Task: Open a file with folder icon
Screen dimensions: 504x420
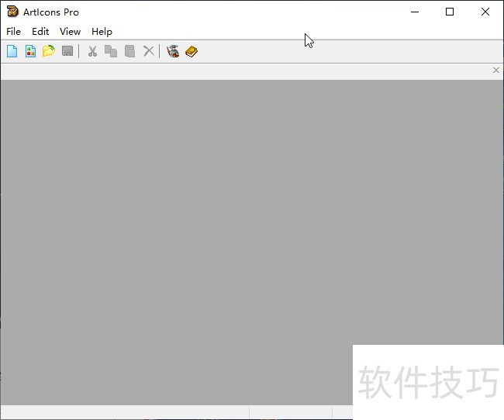Action: coord(49,51)
